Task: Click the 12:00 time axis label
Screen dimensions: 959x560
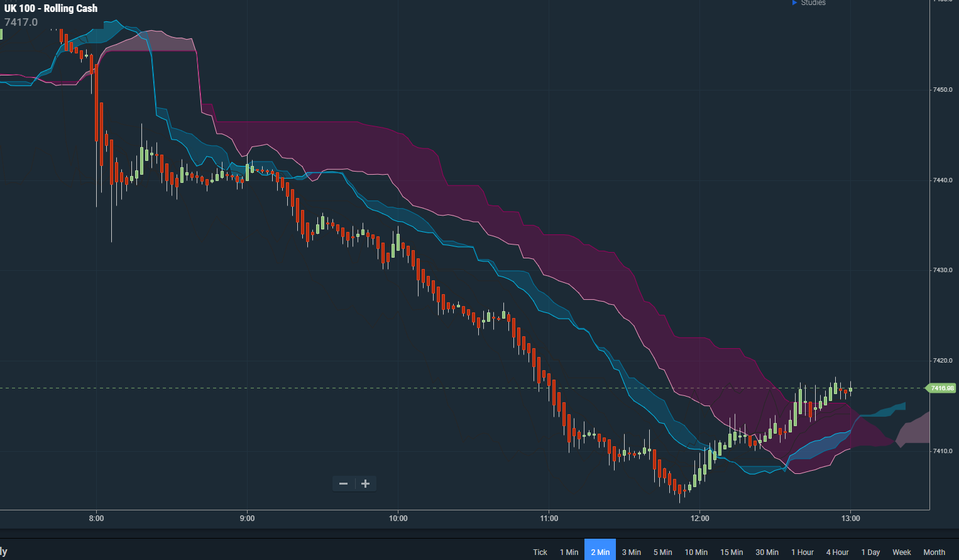Action: coord(699,519)
